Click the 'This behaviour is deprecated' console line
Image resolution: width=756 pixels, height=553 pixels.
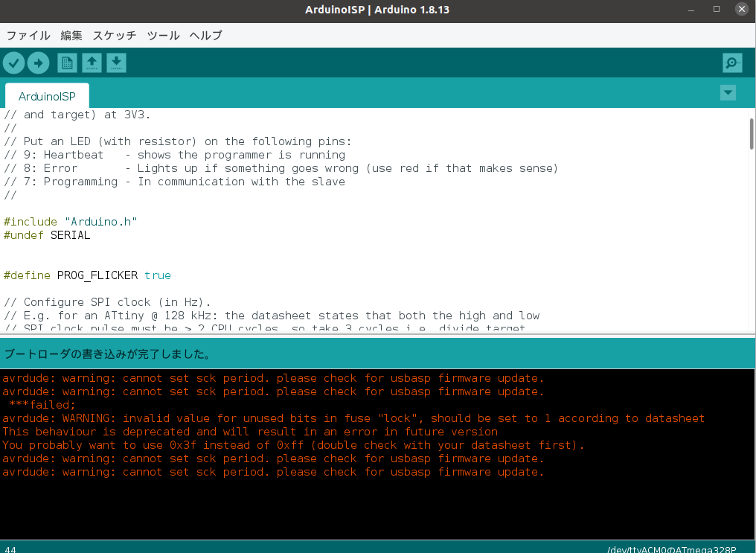coord(250,432)
